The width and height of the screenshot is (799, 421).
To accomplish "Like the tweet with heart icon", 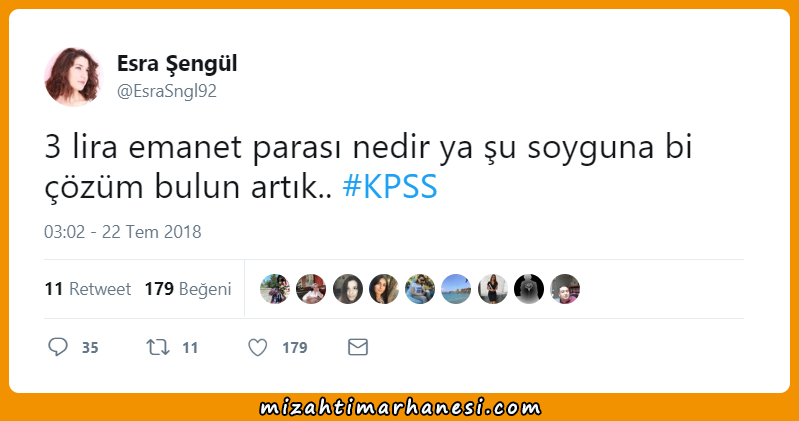I will 257,348.
